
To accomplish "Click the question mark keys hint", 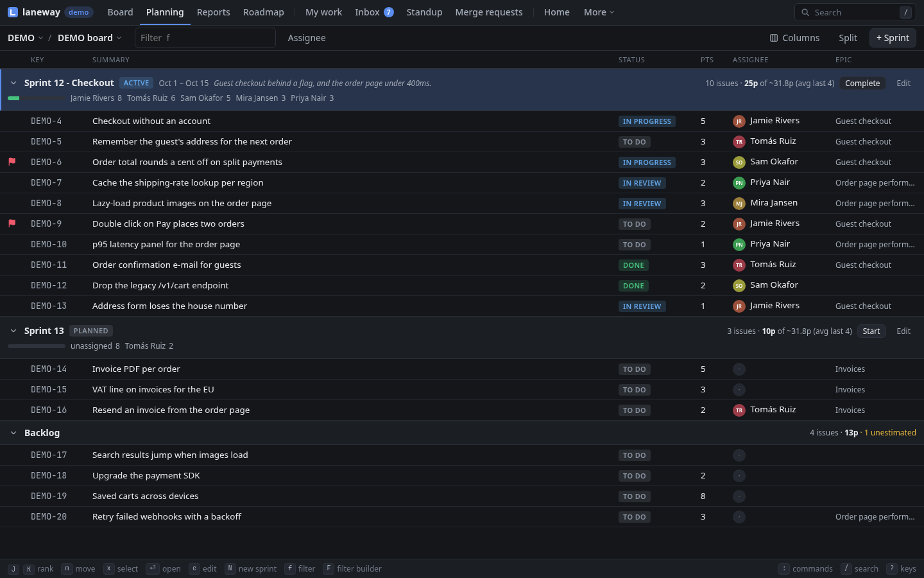I will (x=892, y=568).
